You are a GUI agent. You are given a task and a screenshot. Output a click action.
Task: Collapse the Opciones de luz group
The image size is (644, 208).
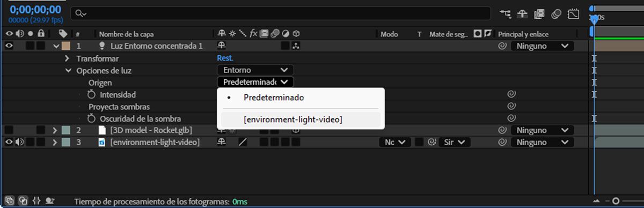click(68, 70)
